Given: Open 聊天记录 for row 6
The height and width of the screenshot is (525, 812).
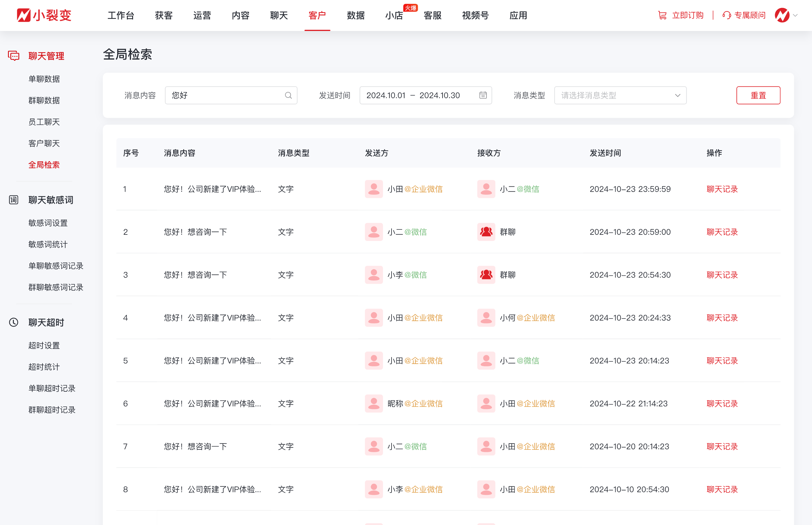Looking at the screenshot, I should click(722, 404).
